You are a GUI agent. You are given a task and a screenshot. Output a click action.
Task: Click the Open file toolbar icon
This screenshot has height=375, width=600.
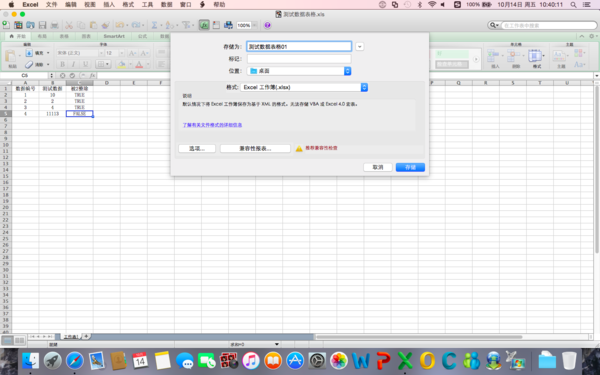click(30, 25)
